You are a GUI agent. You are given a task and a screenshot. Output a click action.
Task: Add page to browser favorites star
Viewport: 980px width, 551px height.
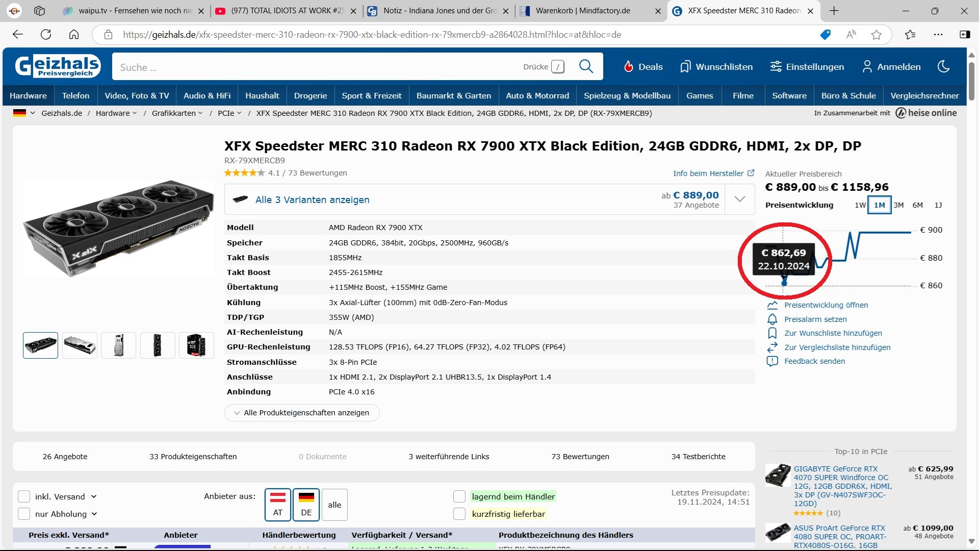click(876, 35)
